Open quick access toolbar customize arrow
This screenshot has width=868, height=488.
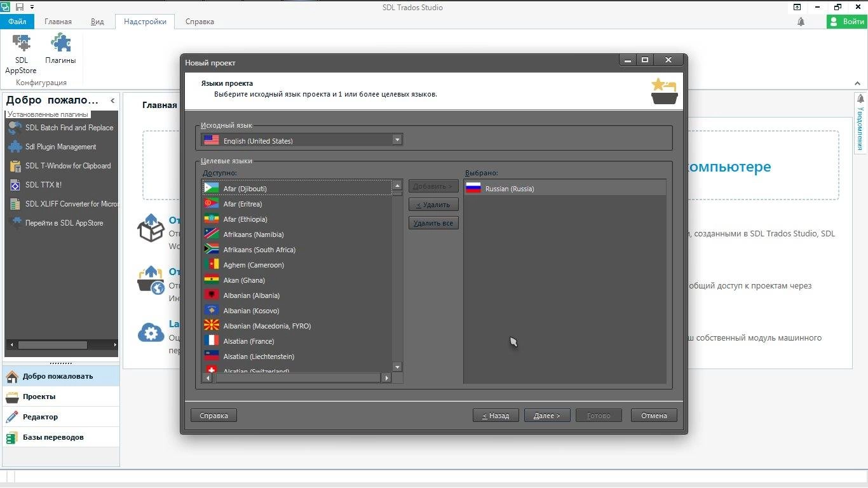tap(32, 7)
